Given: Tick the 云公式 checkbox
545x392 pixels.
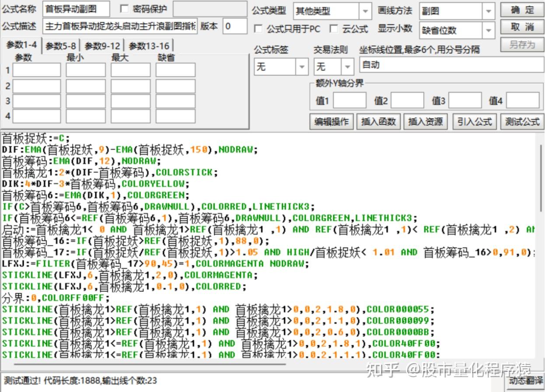Looking at the screenshot, I should tap(334, 29).
